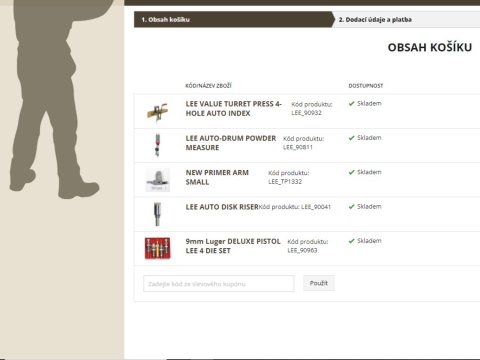Screen dimensions: 480x360
Task: Open LEE VALUE TURRET PRESS product link
Action: (234, 109)
